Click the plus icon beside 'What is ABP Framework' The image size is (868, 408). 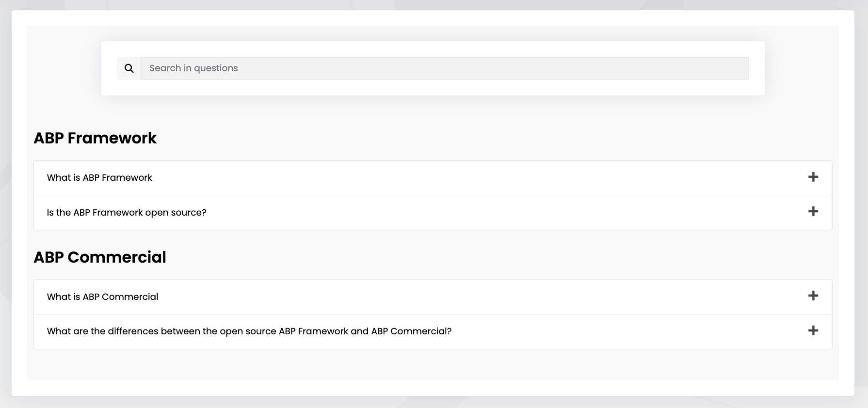click(813, 177)
